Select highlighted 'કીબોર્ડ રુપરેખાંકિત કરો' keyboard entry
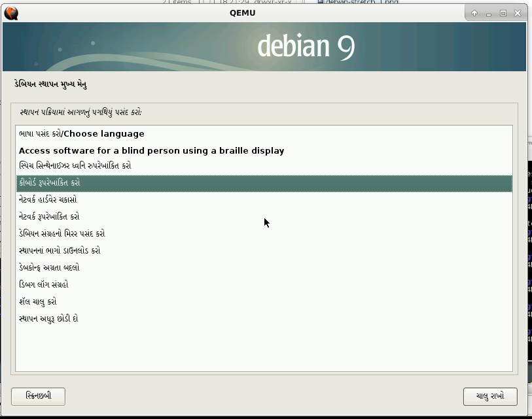Image resolution: width=532 pixels, height=419 pixels. [264, 184]
